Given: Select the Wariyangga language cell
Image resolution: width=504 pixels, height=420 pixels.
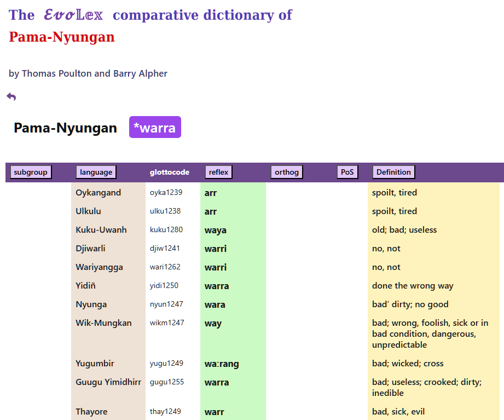Looking at the screenshot, I should (99, 267).
